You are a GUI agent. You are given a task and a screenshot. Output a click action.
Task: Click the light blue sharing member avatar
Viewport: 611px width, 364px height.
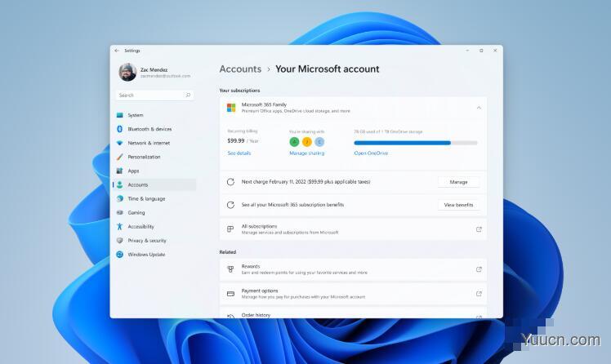coord(319,142)
